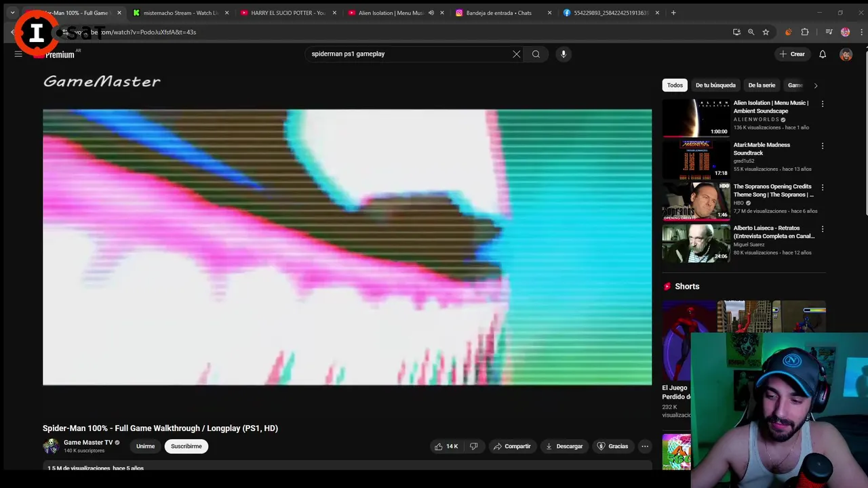The width and height of the screenshot is (868, 488).
Task: Open ALIENWORLDS channel link
Action: [756, 119]
